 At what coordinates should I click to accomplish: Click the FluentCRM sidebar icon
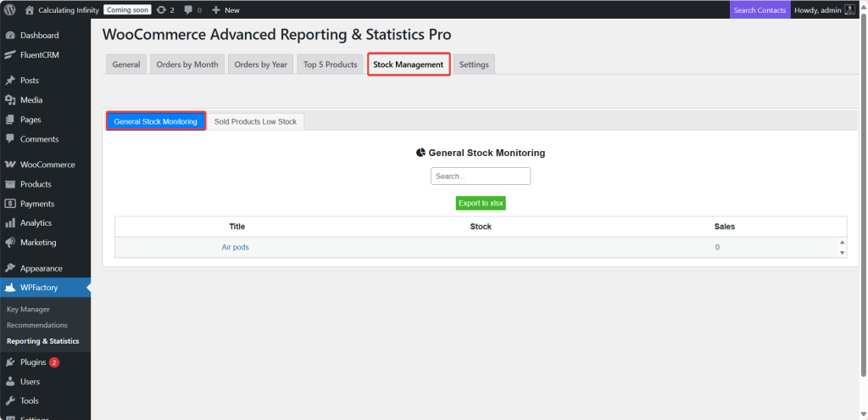pyautogui.click(x=10, y=55)
